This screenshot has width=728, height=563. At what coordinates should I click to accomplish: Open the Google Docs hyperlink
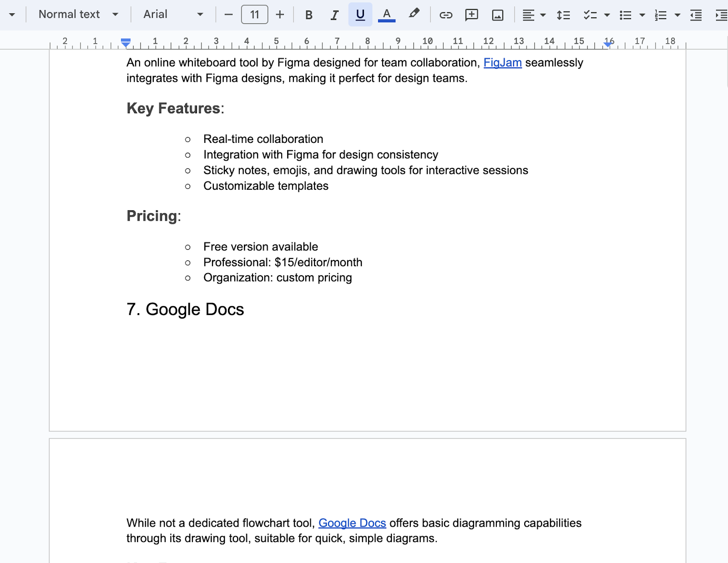[352, 523]
